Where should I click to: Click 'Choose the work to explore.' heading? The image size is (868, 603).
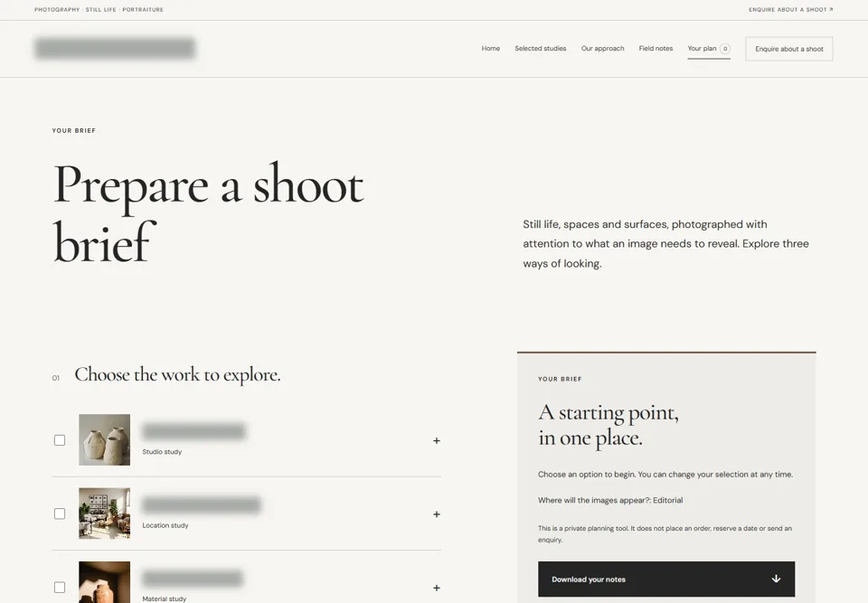[x=177, y=375]
